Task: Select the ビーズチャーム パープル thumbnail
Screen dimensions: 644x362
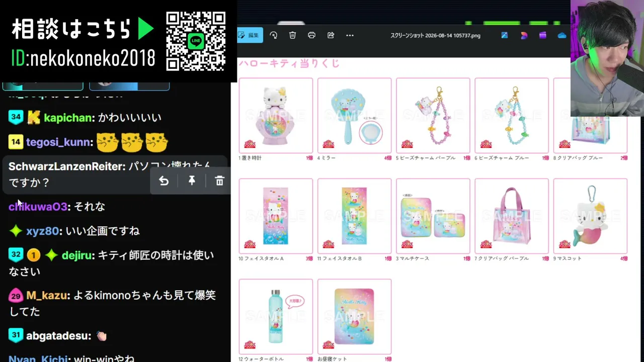Action: (433, 116)
